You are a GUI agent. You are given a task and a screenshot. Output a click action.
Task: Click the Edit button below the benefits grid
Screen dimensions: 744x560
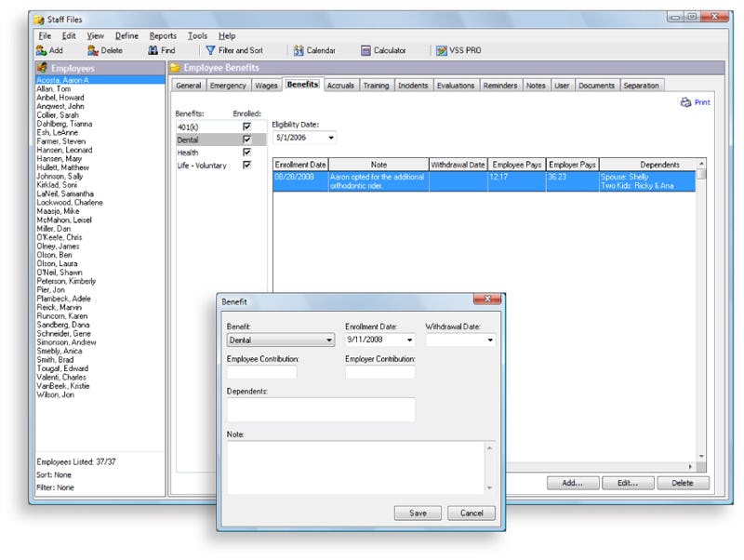(628, 483)
